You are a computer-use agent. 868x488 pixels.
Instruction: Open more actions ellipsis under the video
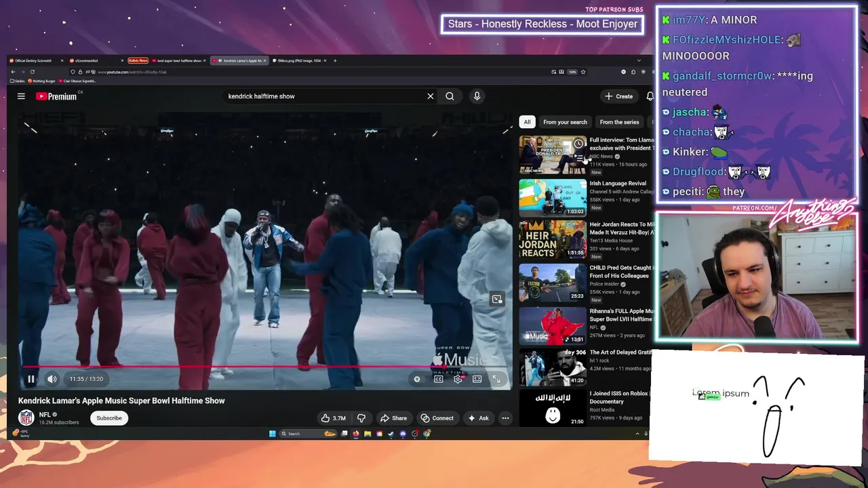[x=505, y=418]
